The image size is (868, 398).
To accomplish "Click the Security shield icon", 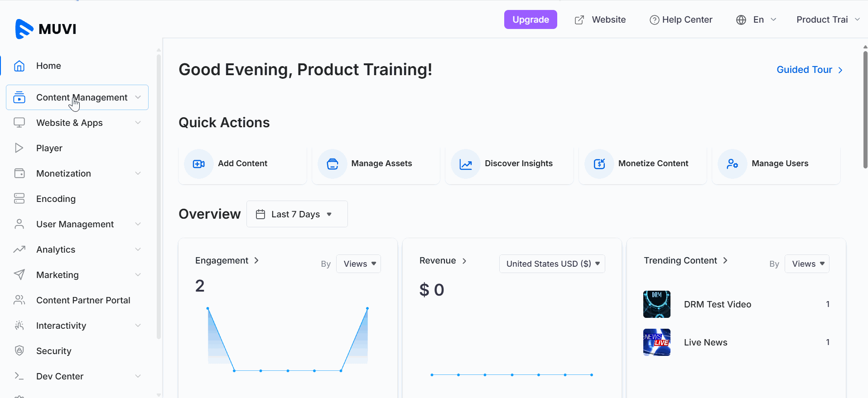I will click(x=19, y=350).
